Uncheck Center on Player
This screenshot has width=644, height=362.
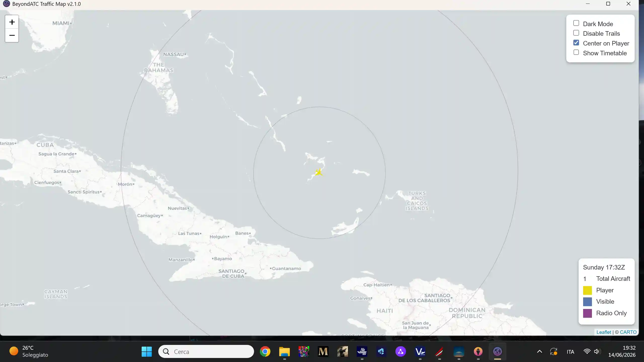(576, 43)
